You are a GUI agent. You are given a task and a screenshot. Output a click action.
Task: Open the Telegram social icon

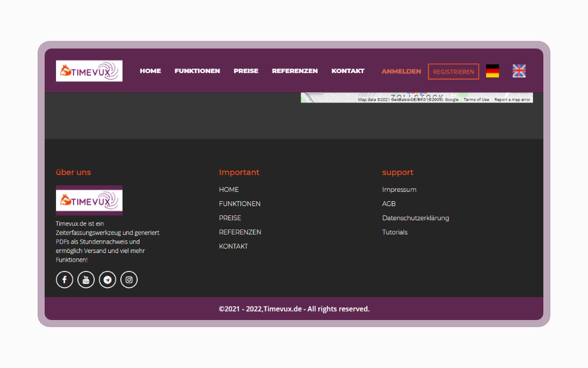pyautogui.click(x=107, y=280)
